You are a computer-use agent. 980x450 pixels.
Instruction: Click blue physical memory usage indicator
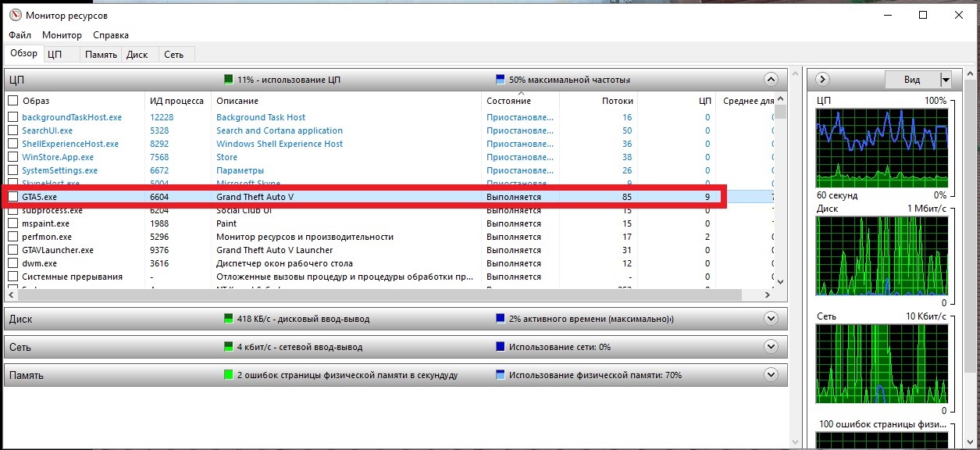501,375
